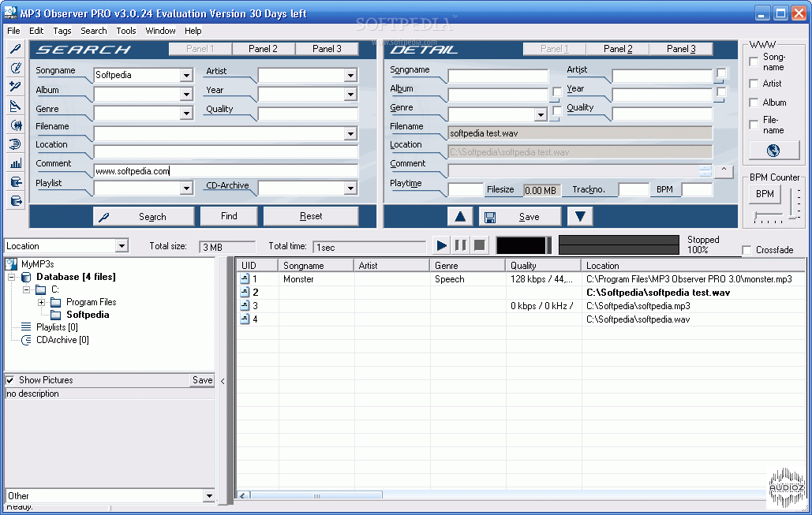This screenshot has height=515, width=812.
Task: Open the Search Genre dropdown arrow
Action: (186, 113)
